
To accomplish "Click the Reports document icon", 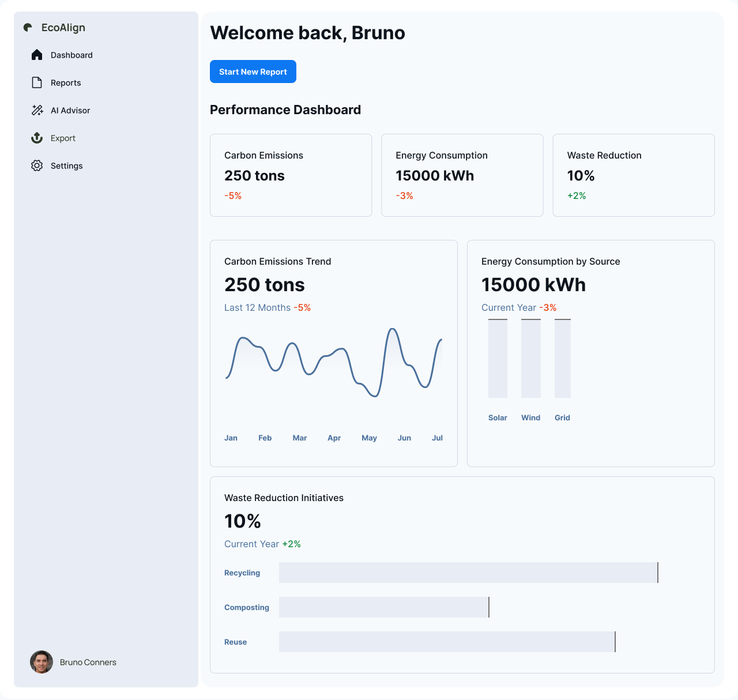I will (37, 82).
